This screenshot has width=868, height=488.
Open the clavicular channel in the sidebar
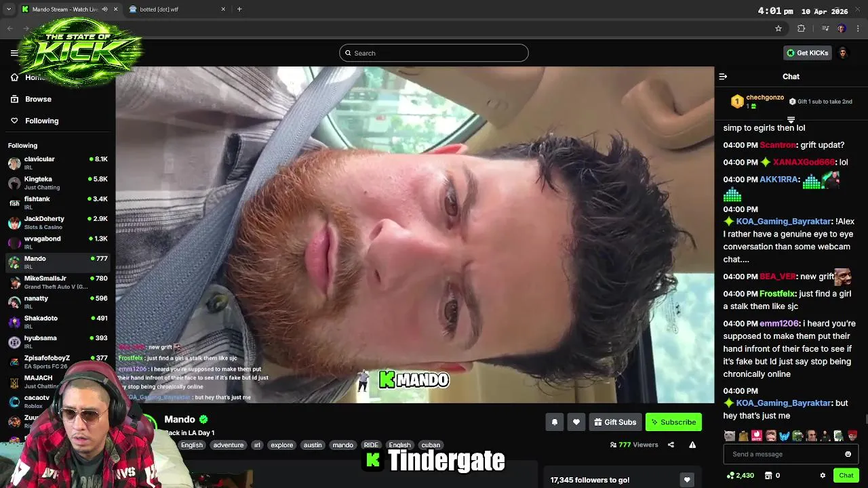[58, 163]
